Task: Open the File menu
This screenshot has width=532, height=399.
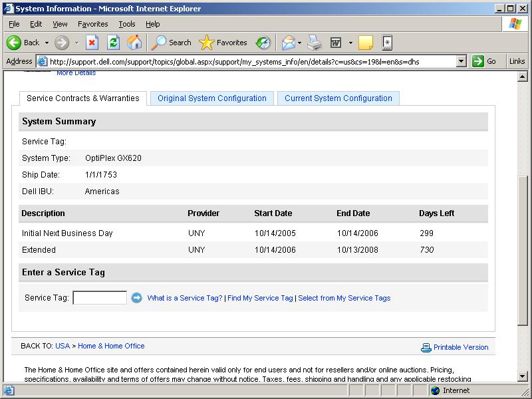Action: pyautogui.click(x=14, y=24)
